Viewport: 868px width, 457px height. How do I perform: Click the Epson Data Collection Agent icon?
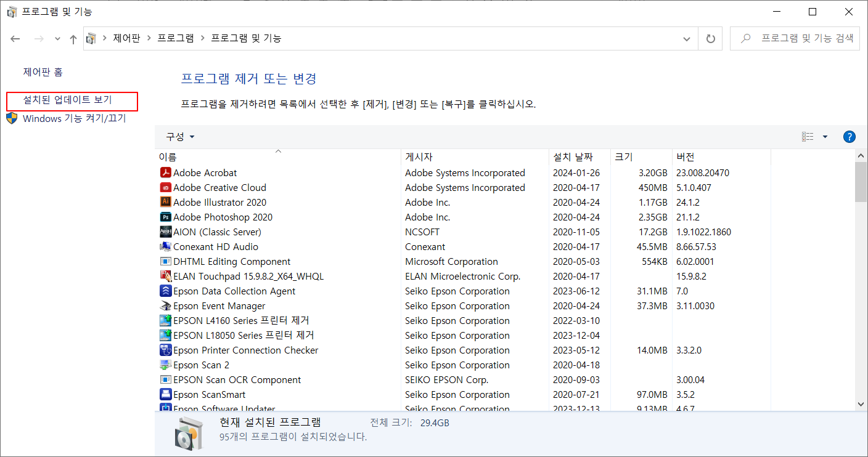[x=165, y=291]
